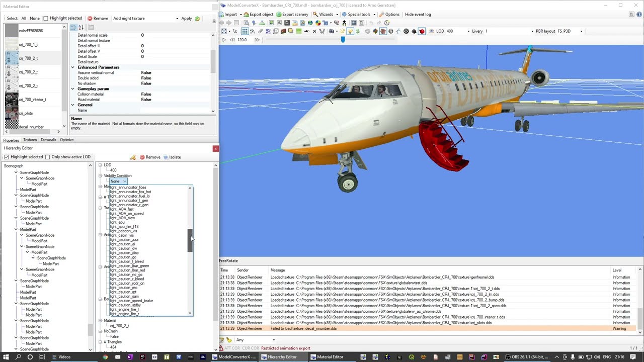Viewport: 644px width, 362px height.
Task: Click the attached-object paperclip icon
Action: point(260,31)
